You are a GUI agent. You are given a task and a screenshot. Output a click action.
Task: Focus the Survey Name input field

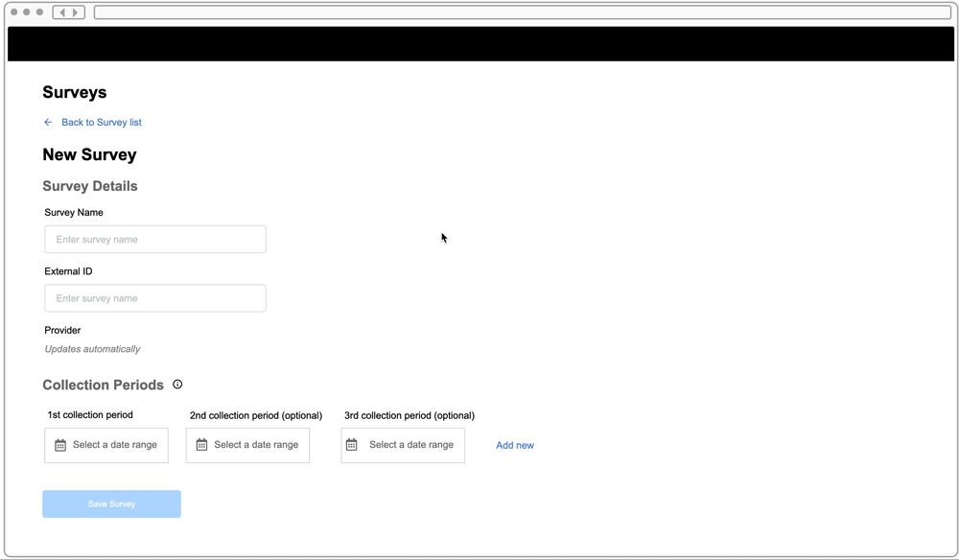[x=155, y=239]
